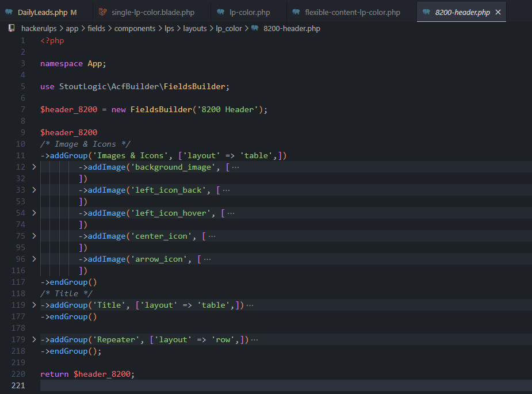The image size is (532, 394).
Task: Click the root folder icon in breadcrumbs
Action: pyautogui.click(x=11, y=28)
